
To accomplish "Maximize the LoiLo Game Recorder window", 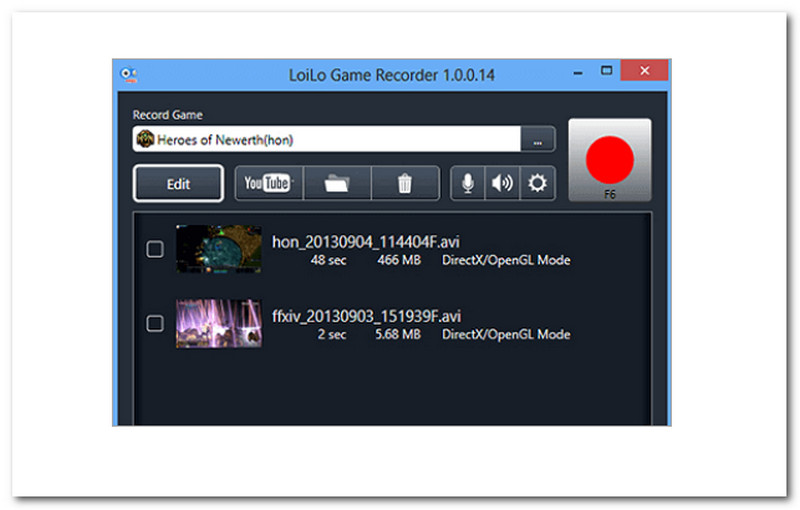I will pos(606,71).
